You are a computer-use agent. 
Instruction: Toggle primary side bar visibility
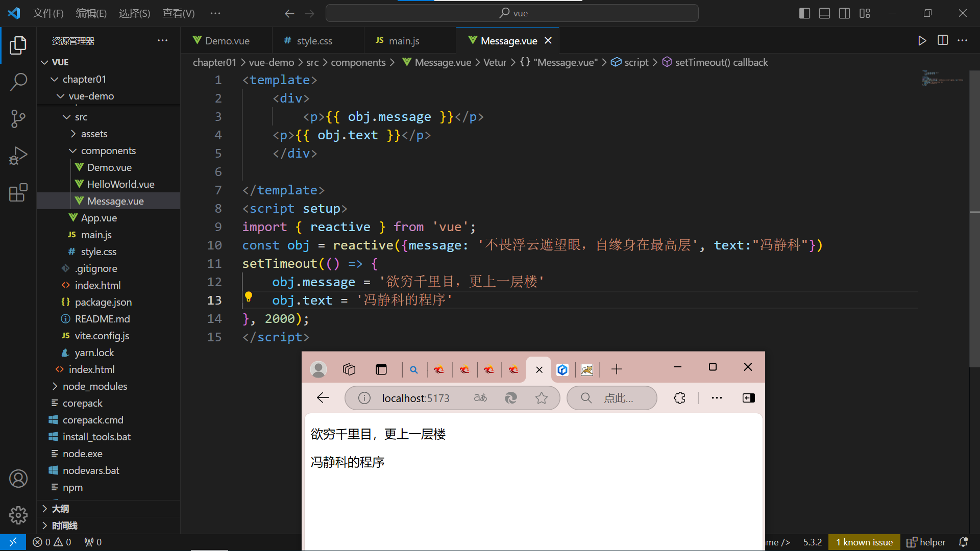point(804,13)
